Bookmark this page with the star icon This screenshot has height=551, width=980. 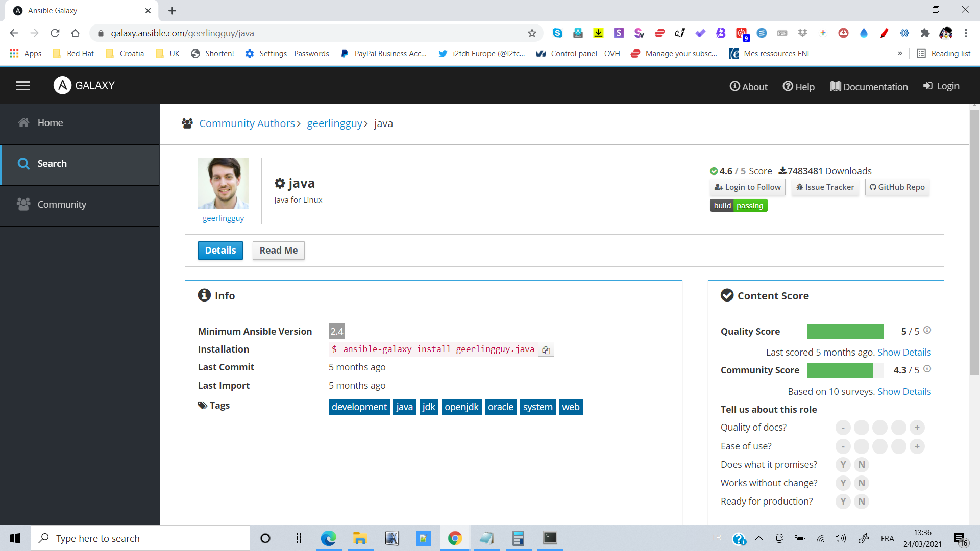(x=532, y=33)
